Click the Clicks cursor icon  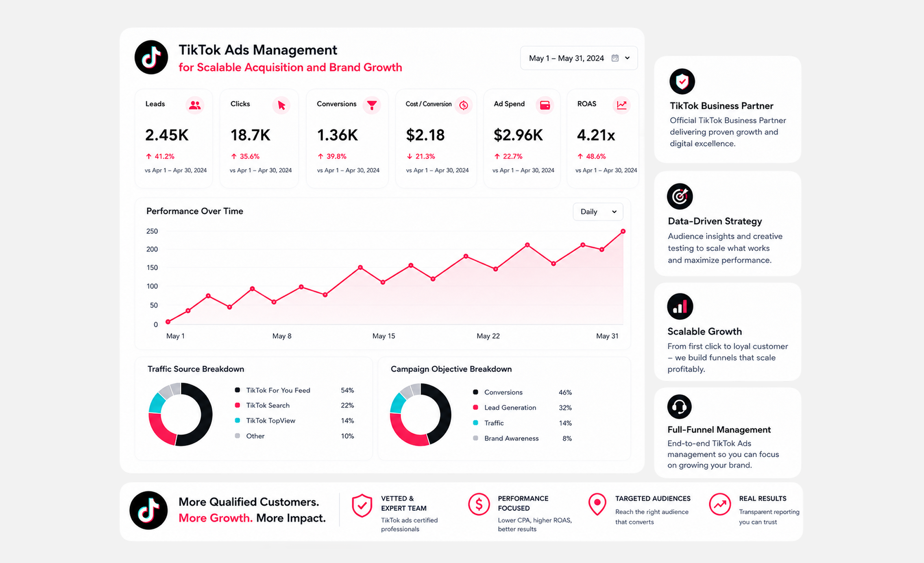tap(281, 105)
